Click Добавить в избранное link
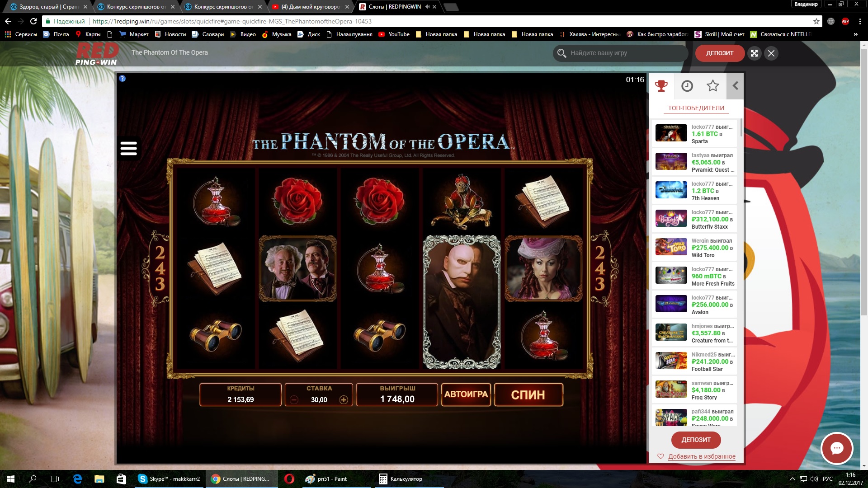 (702, 456)
